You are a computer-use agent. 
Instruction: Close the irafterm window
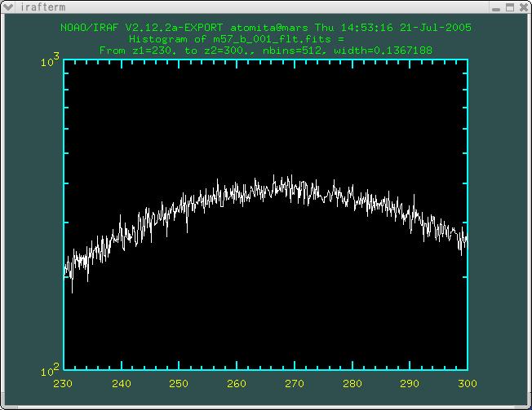point(524,7)
